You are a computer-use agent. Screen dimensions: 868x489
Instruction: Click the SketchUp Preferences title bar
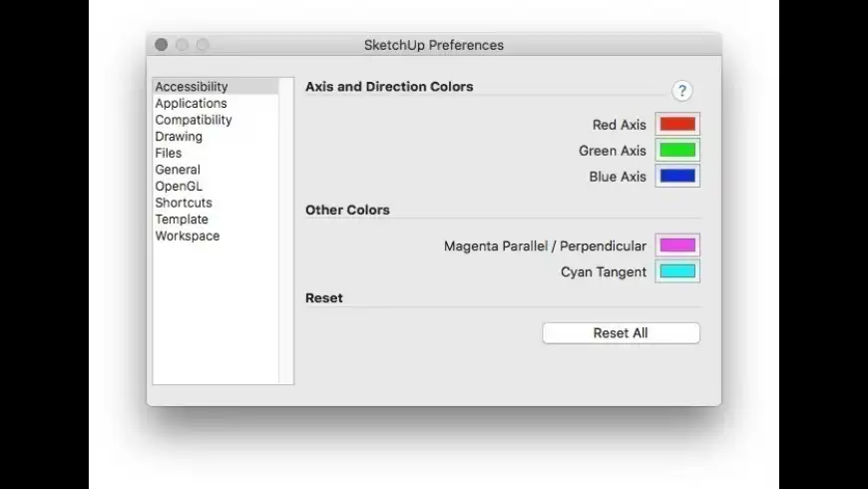[x=434, y=45]
